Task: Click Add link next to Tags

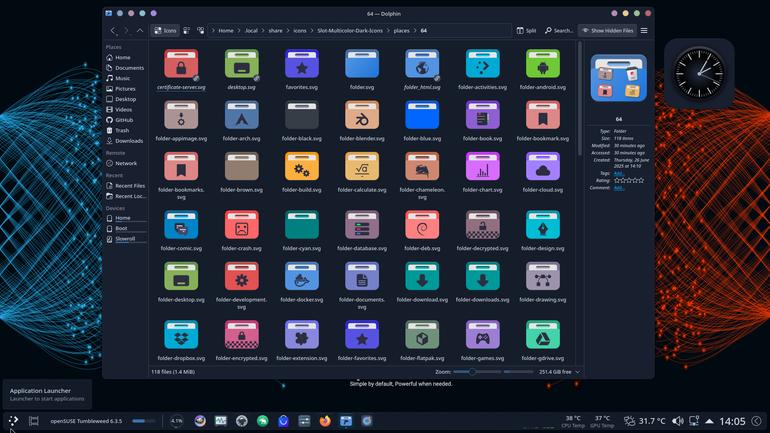Action: click(618, 173)
